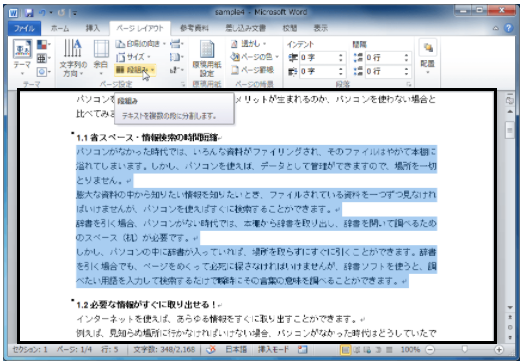Viewport: 521px width, 361px height.
Task: Open the Customize Quick Access Toolbar arrow
Action: tap(75, 13)
